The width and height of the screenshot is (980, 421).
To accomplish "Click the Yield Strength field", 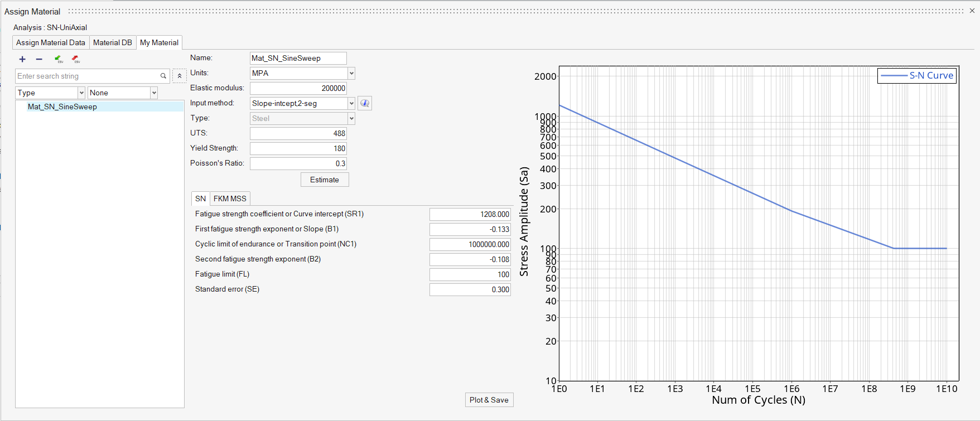I will [x=298, y=148].
